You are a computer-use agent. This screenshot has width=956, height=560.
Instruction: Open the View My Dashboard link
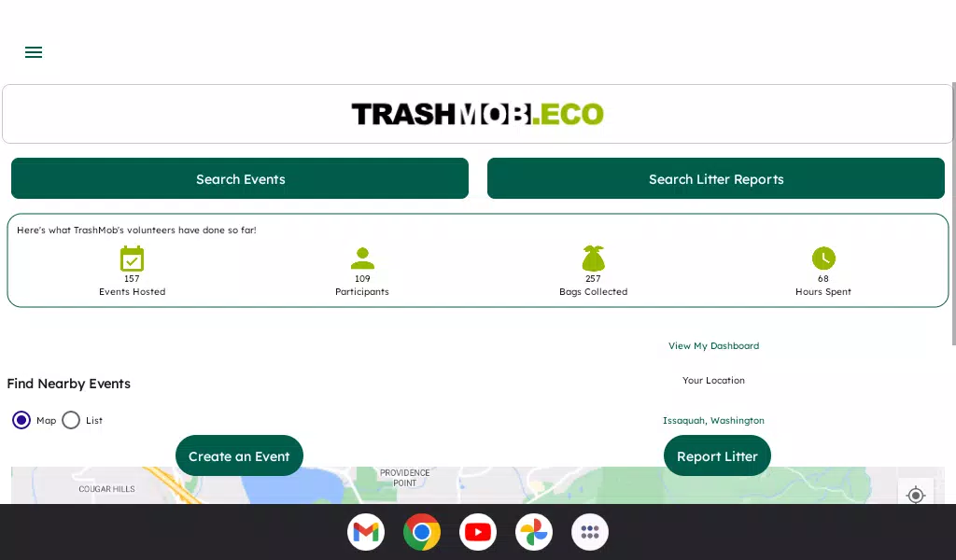(x=713, y=345)
